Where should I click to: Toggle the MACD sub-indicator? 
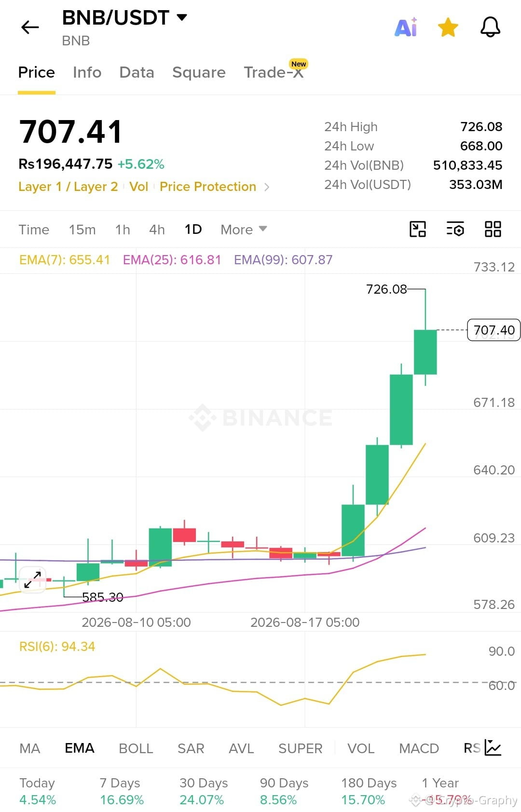(x=419, y=748)
